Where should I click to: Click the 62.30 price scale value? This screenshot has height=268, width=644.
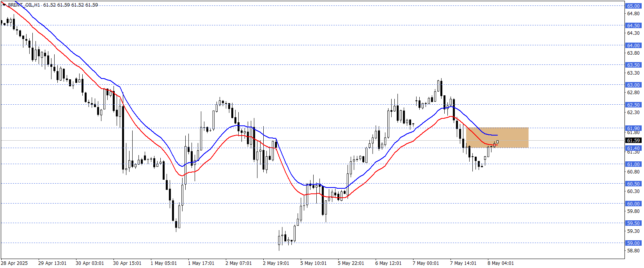pyautogui.click(x=633, y=112)
